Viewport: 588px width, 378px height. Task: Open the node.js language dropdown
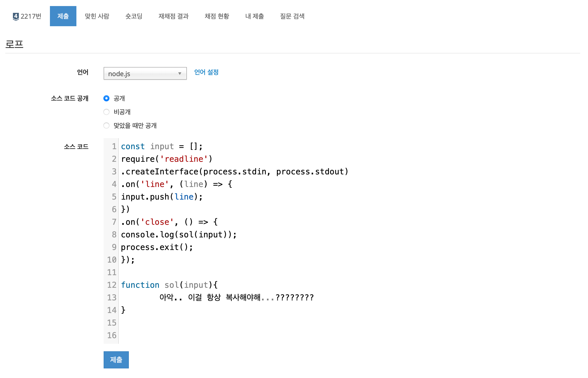point(145,74)
